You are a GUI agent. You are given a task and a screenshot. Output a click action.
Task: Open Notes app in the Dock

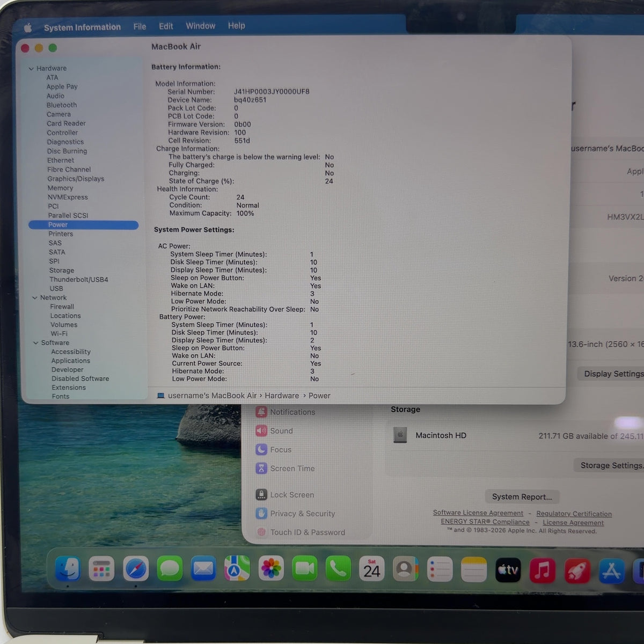click(473, 569)
